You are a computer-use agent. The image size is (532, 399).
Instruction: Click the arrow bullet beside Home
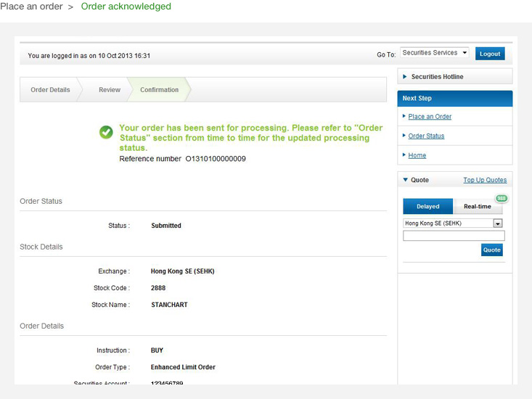coord(404,155)
